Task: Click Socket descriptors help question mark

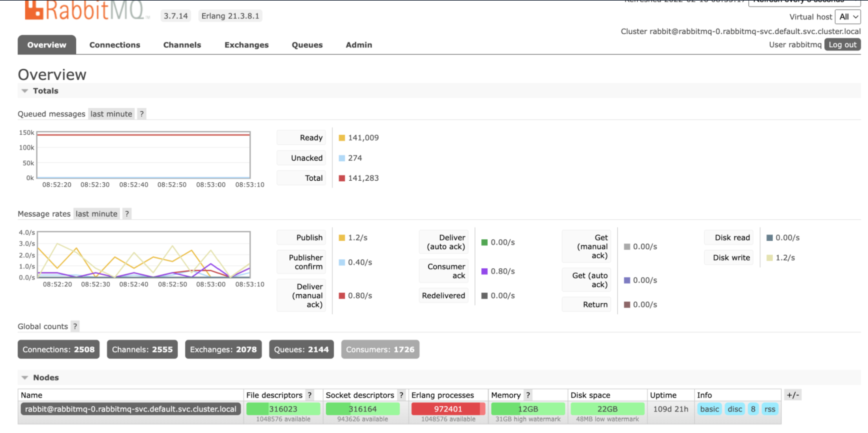Action: pyautogui.click(x=401, y=395)
